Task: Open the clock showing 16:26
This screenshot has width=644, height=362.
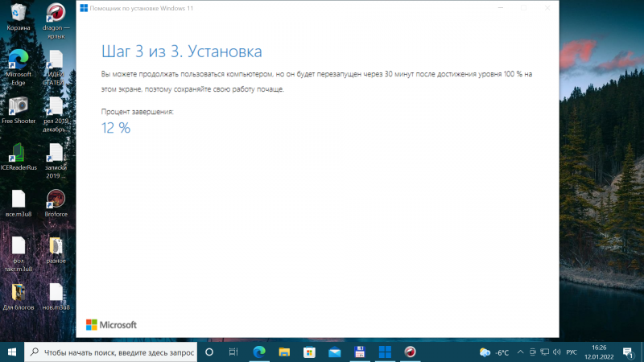Action: coord(598,352)
